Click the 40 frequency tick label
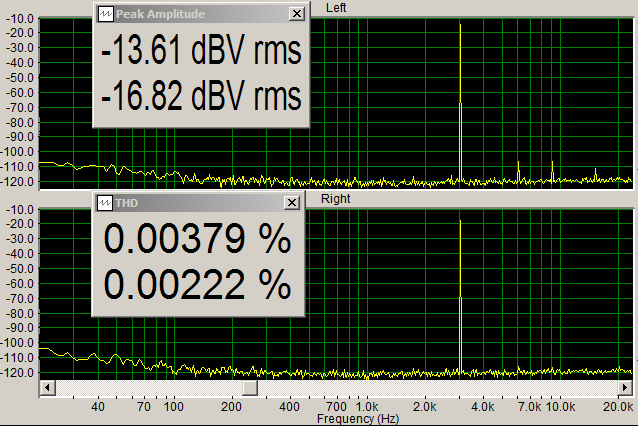The width and height of the screenshot is (638, 426). coord(98,406)
